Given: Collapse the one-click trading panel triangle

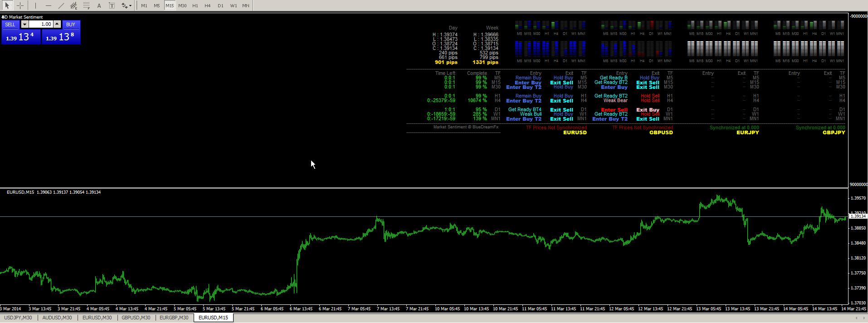Looking at the screenshot, I should coord(3,17).
